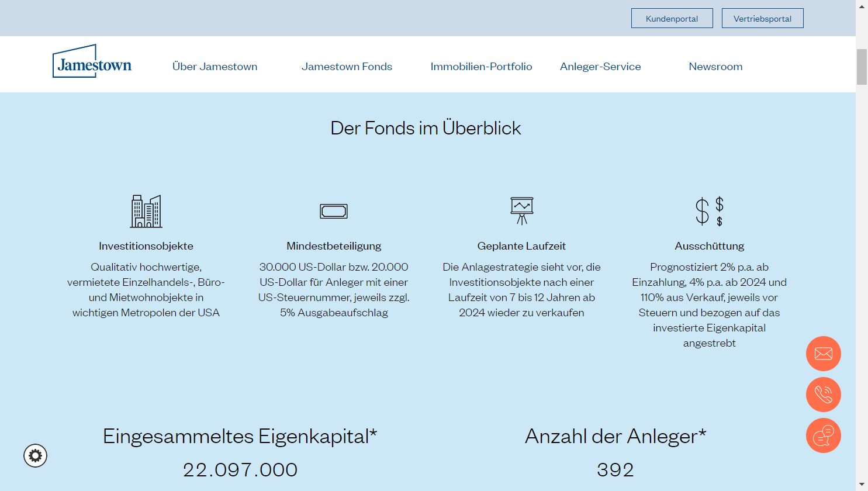Open the Newsroom menu
This screenshot has width=868, height=491.
[715, 67]
